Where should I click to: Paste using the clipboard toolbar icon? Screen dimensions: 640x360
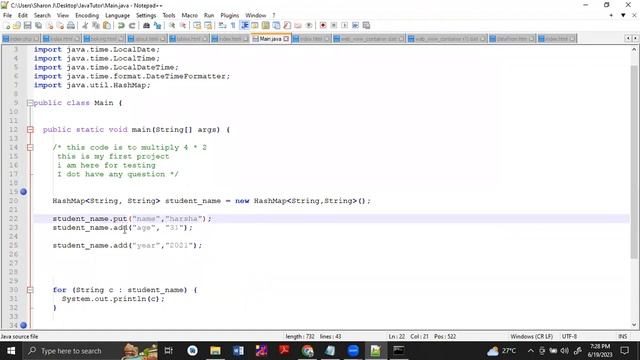(107, 26)
